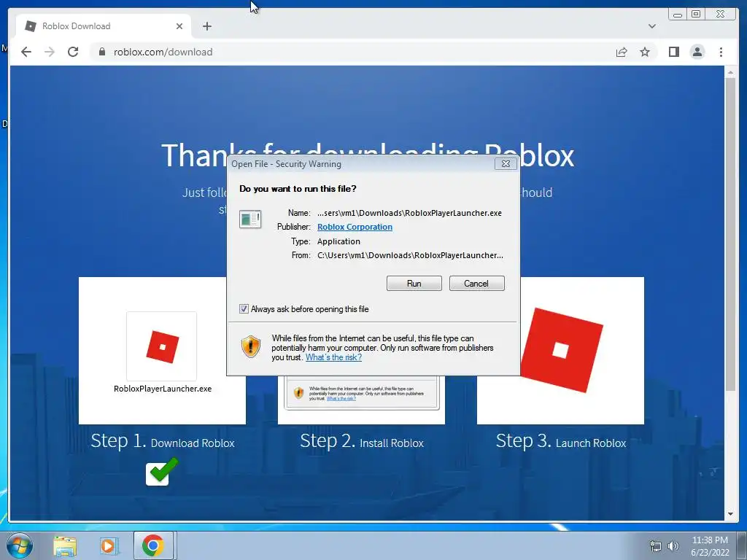The width and height of the screenshot is (747, 560).
Task: Open the Windows Start menu
Action: 20,545
